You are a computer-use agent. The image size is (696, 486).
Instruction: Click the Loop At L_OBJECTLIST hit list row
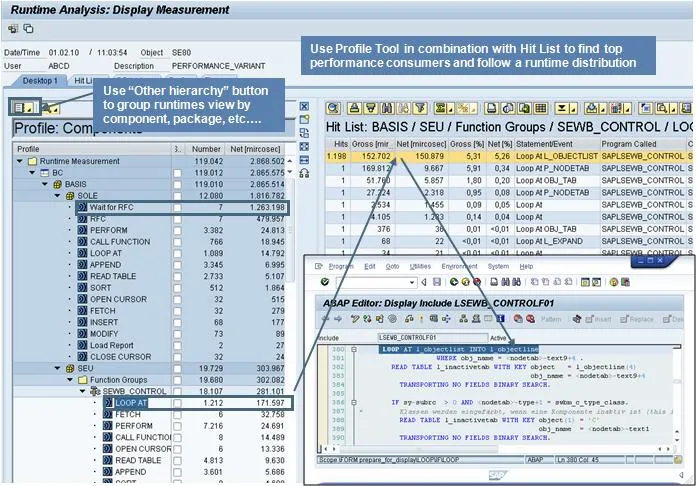(x=509, y=156)
